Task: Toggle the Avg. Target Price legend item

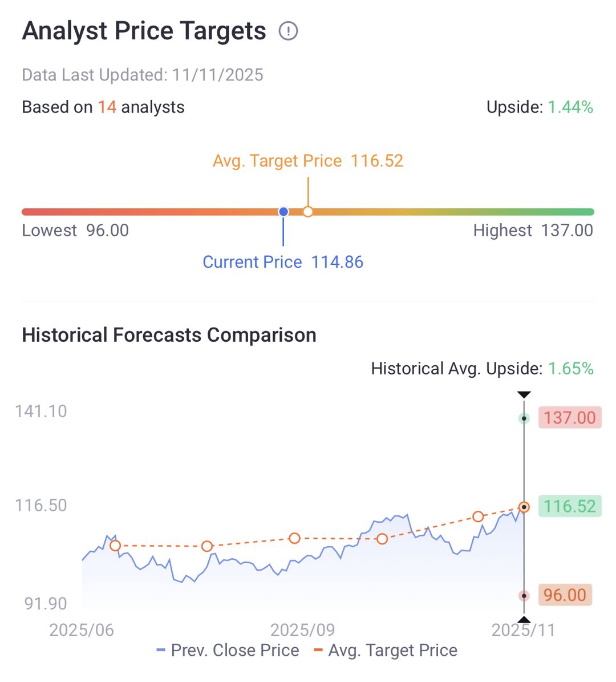Action: 386,650
